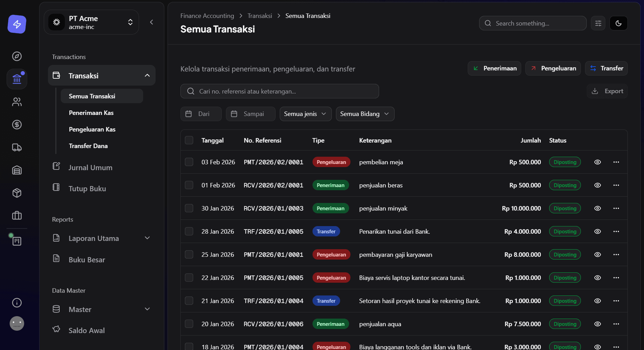Go to Jurnal Umum menu item
This screenshot has width=644, height=350.
pos(90,168)
